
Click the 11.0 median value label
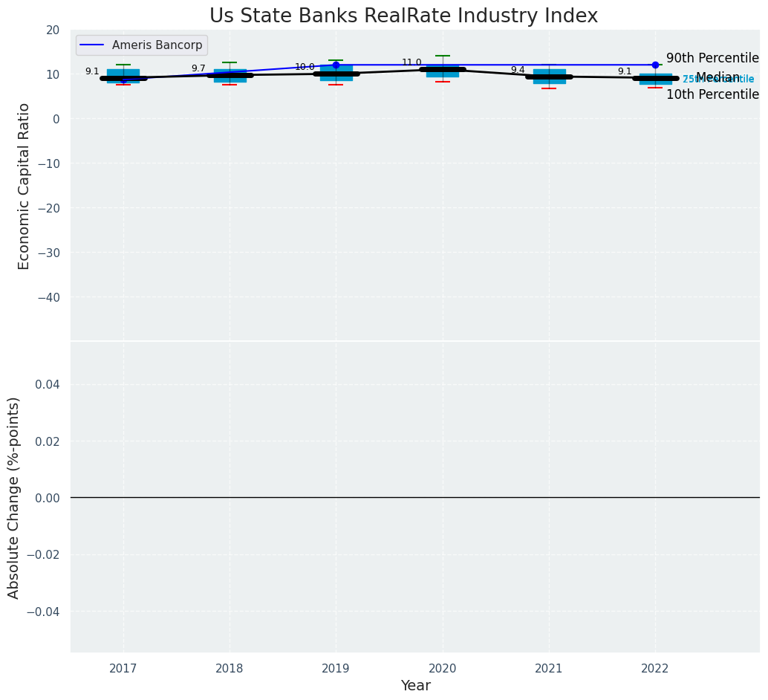point(411,63)
